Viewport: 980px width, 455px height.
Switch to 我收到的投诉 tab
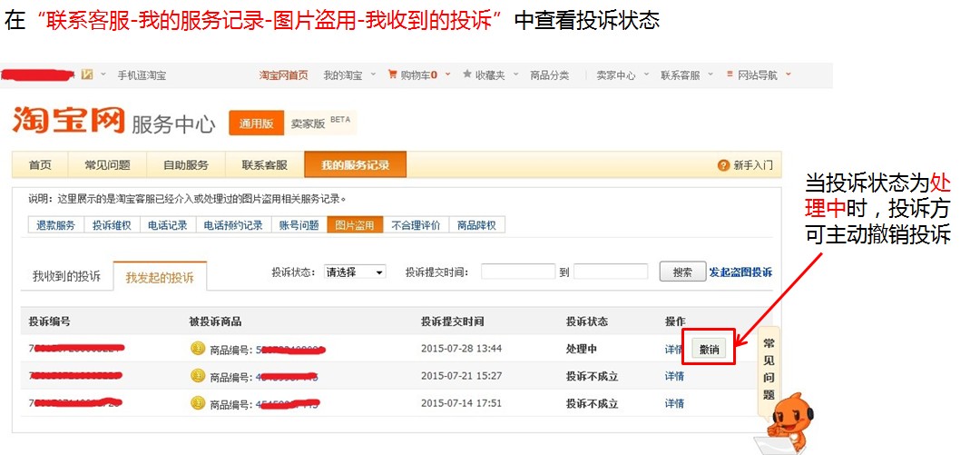click(66, 276)
